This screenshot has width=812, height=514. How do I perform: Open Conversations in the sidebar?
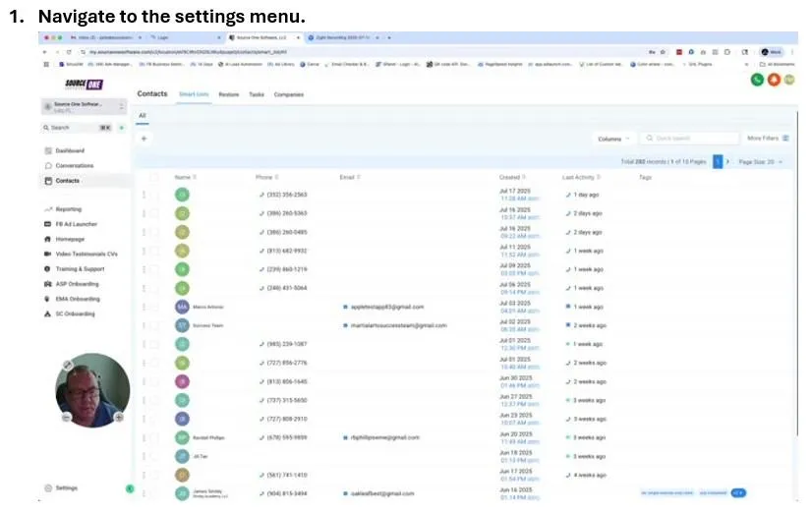[70, 166]
